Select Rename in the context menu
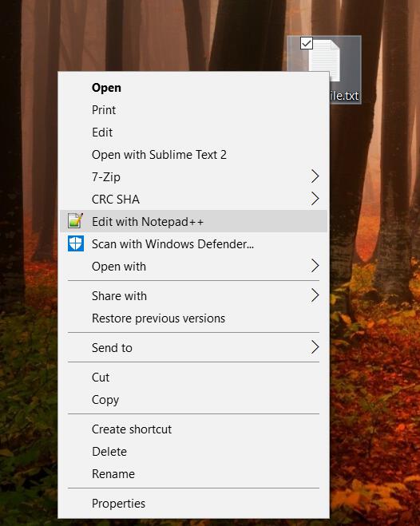Viewport: 420px width, 526px height. click(x=193, y=474)
